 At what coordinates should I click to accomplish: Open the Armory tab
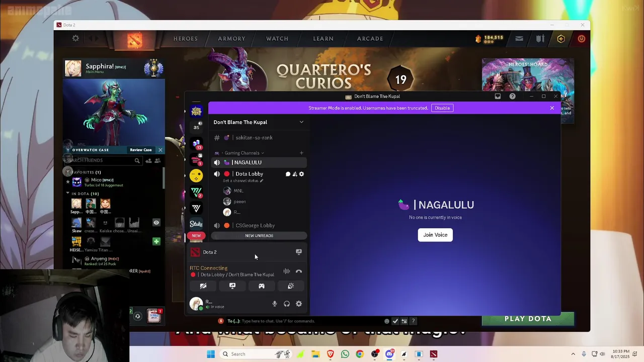pyautogui.click(x=231, y=39)
